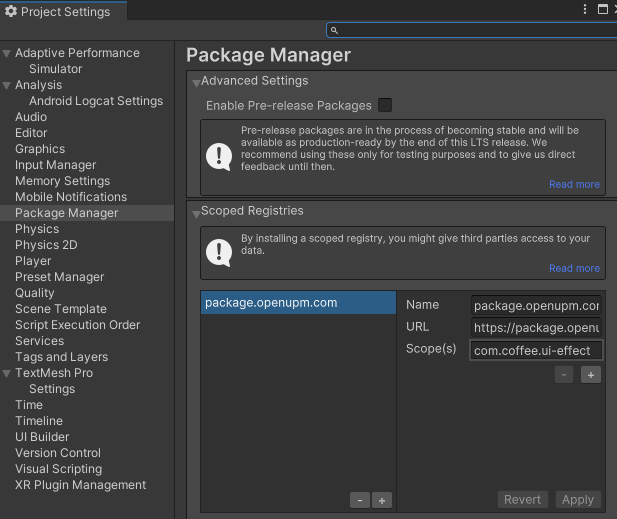
Task: Open Input Manager settings
Action: pyautogui.click(x=55, y=165)
